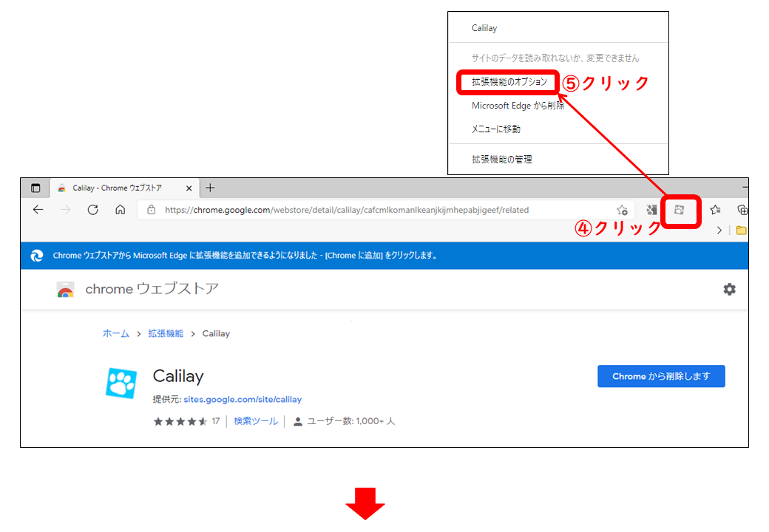This screenshot has width=769, height=532.
Task: Select メニューに移動 in the context menu
Action: tap(496, 129)
